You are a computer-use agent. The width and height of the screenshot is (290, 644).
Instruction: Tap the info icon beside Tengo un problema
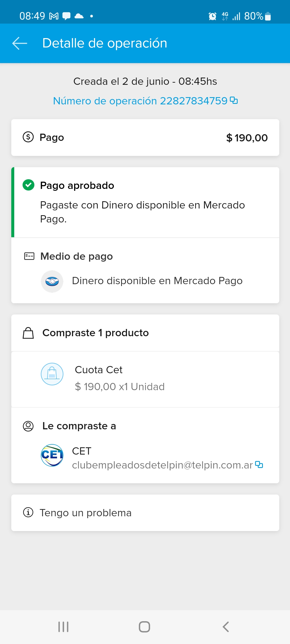(x=28, y=512)
